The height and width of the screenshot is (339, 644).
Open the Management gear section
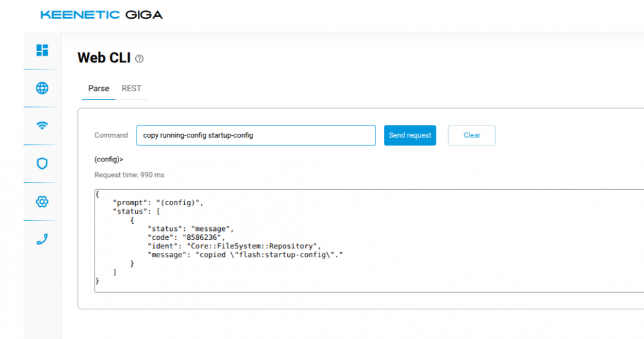coord(42,201)
